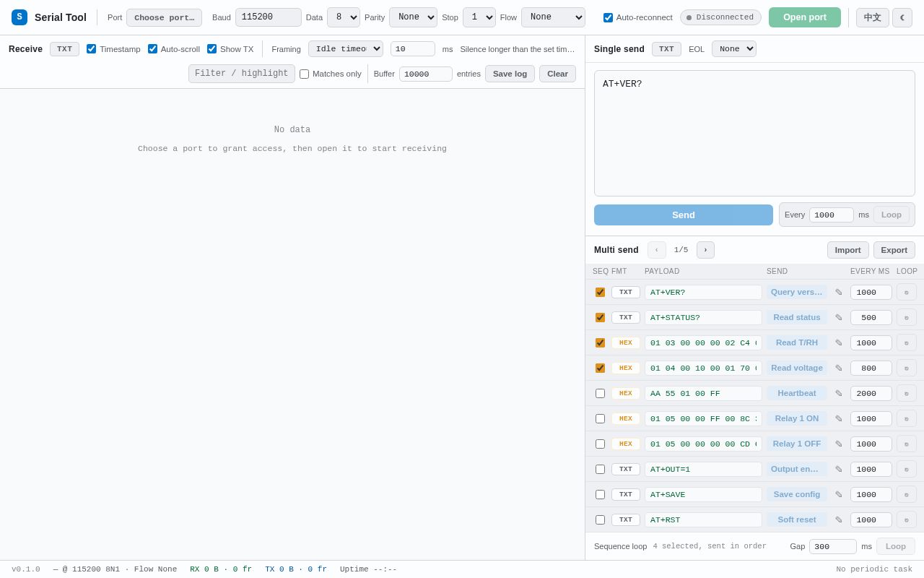Uncheck Show TX option
Screen dimensions: 924x578
pos(212,49)
